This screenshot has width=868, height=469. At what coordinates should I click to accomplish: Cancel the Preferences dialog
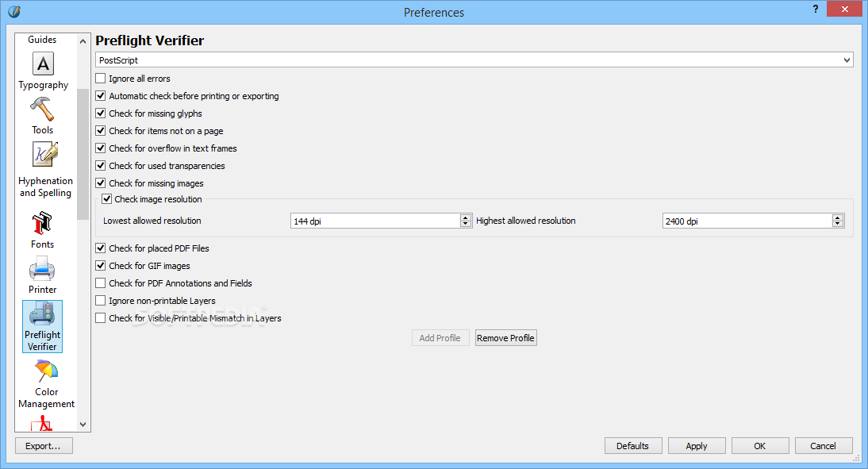[823, 446]
